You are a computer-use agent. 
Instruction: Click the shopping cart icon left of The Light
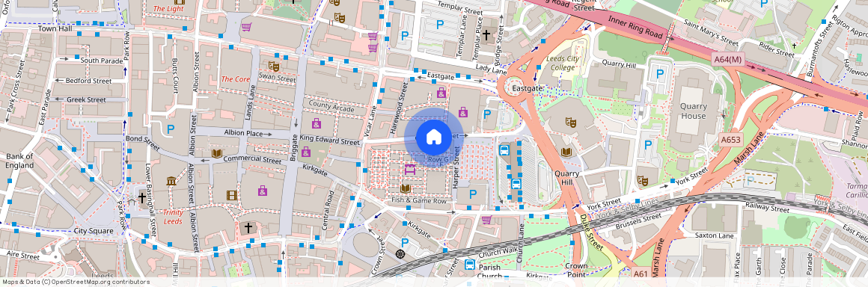246,27
